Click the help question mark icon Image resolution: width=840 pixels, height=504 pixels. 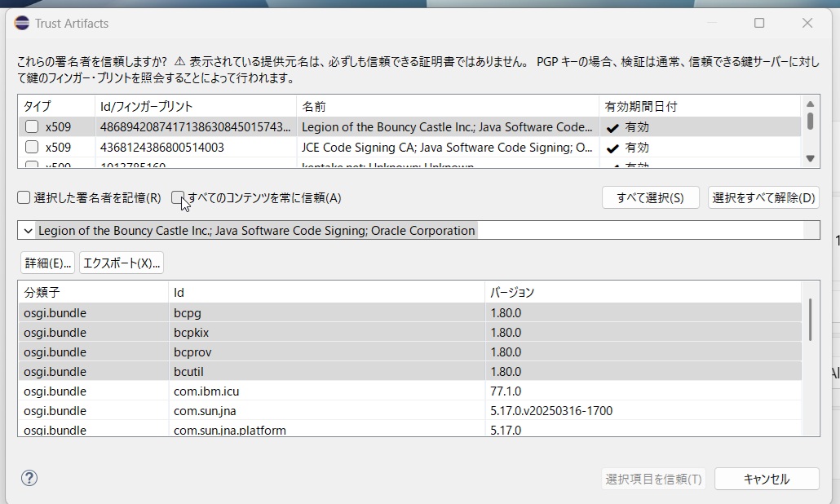29,479
